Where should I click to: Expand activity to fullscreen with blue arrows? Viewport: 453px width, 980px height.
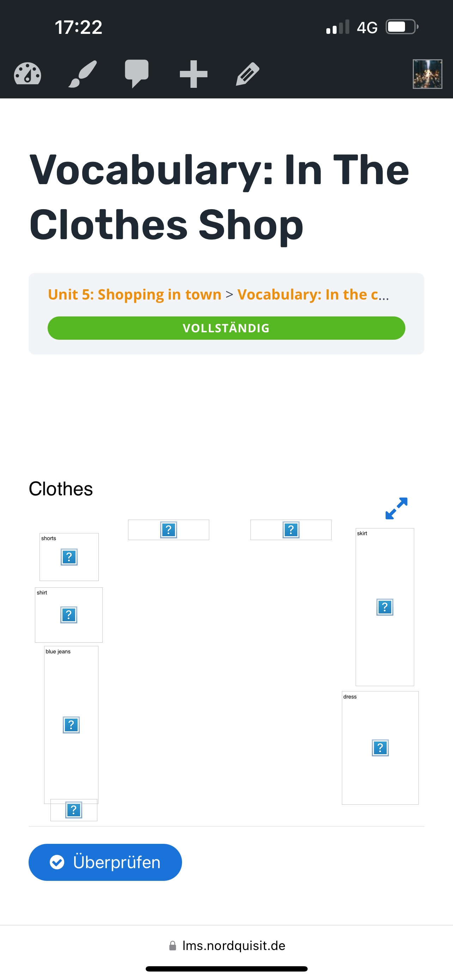[x=396, y=508]
